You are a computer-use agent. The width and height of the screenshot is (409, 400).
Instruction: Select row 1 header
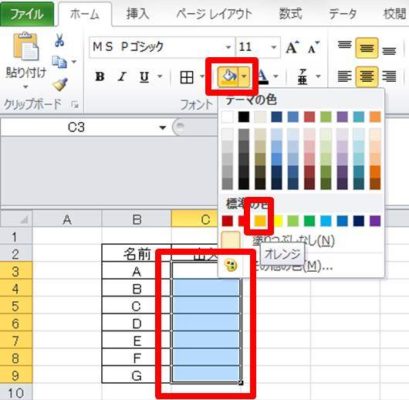tap(16, 236)
